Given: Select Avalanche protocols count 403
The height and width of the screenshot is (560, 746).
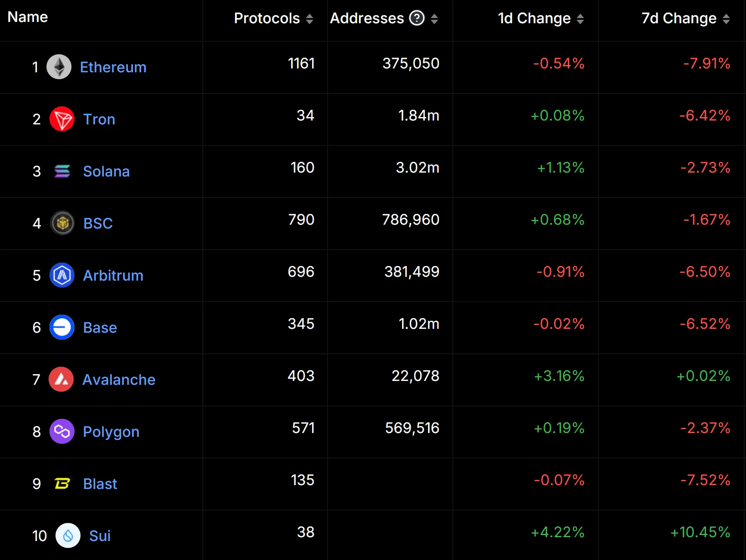Looking at the screenshot, I should coord(301,376).
